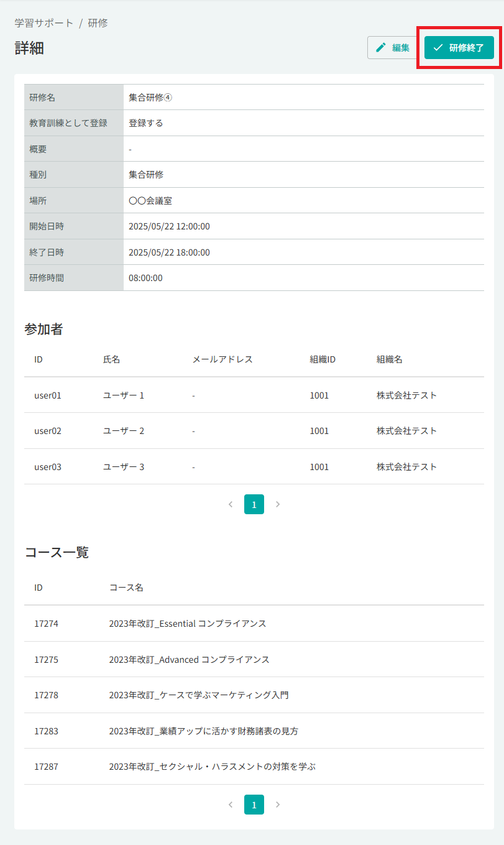Viewport: 504px width, 845px height.
Task: Click course ID 17274
Action: tap(46, 624)
